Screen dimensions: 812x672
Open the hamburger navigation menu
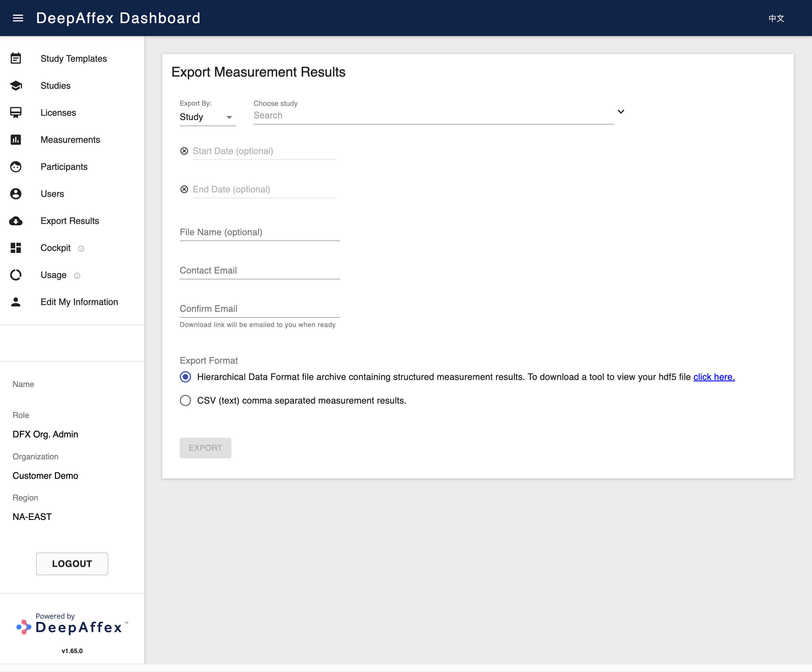click(x=18, y=18)
